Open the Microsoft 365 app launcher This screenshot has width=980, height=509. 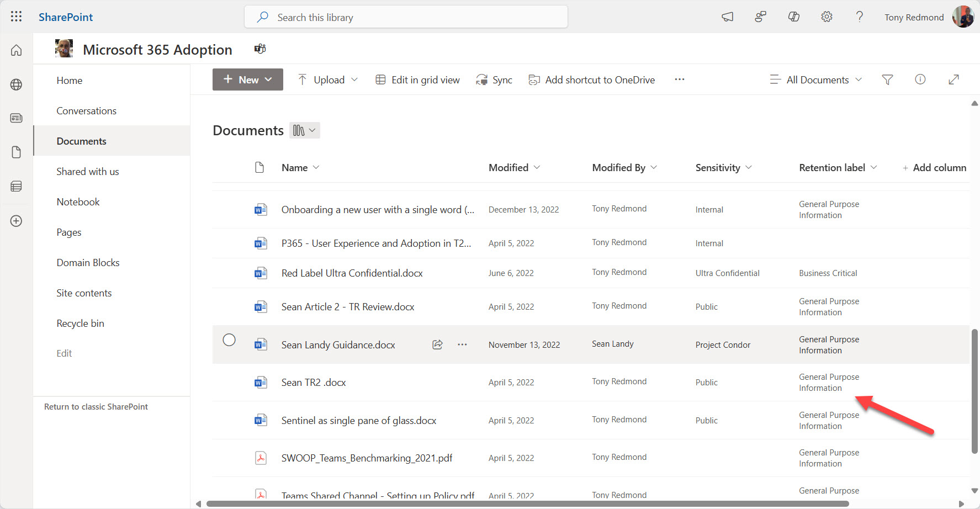point(16,17)
